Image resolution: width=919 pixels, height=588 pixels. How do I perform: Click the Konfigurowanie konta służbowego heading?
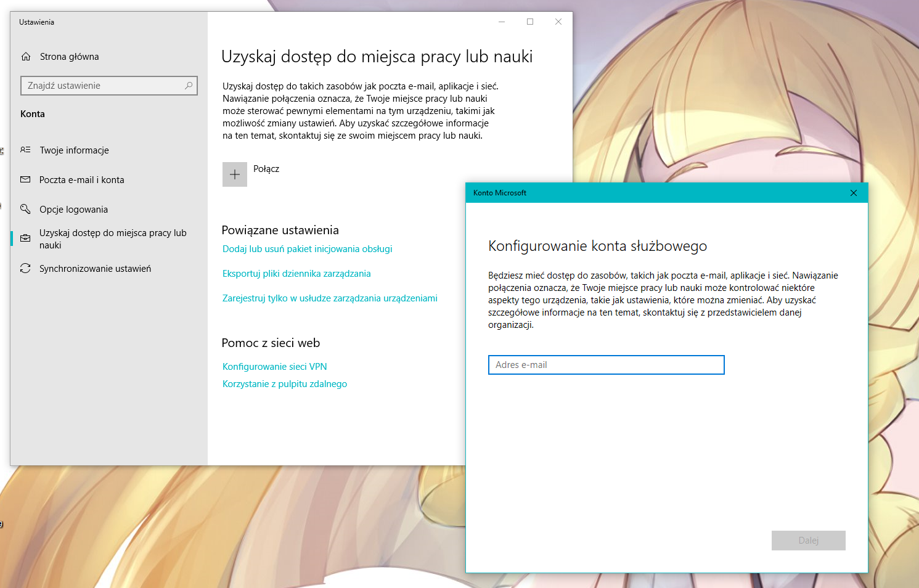pos(597,246)
